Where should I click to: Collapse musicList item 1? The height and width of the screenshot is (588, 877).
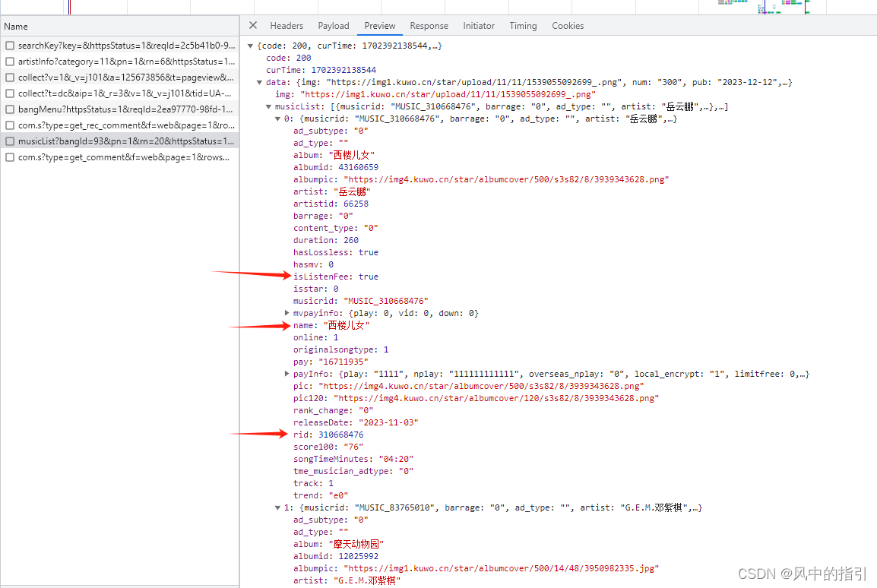point(277,508)
